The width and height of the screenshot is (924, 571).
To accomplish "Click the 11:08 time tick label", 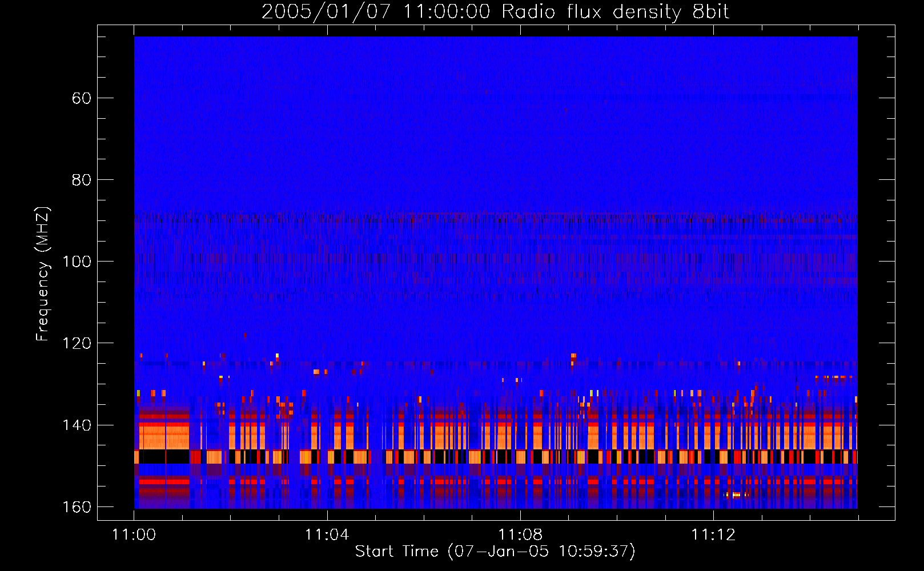I will pyautogui.click(x=520, y=535).
